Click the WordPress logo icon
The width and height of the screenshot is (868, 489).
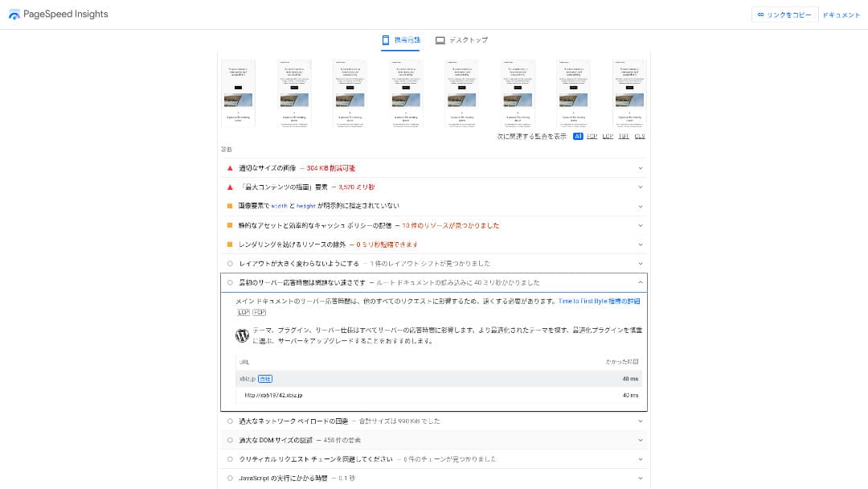(x=242, y=335)
